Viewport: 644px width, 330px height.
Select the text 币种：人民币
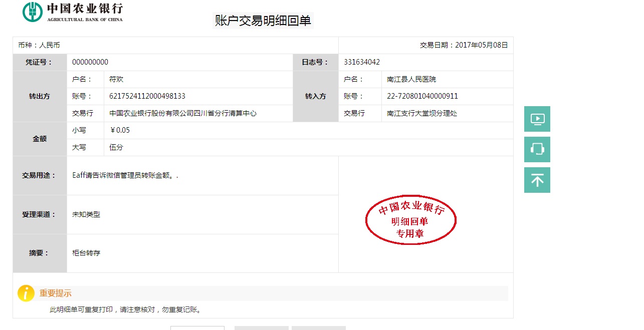(x=39, y=45)
